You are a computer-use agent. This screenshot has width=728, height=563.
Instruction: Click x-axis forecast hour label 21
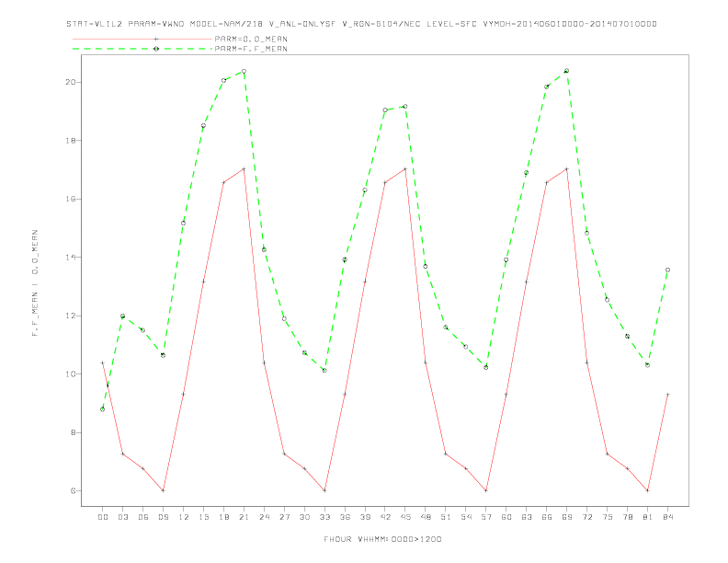244,517
